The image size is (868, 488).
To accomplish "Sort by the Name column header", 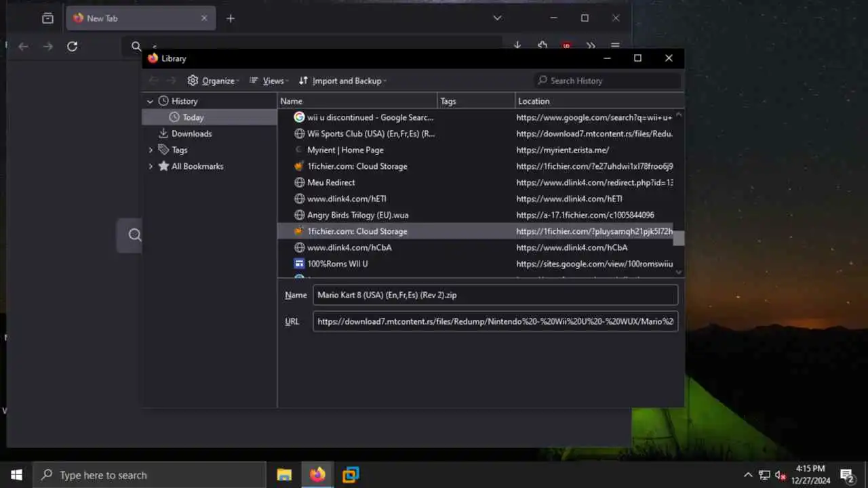I will coord(357,101).
